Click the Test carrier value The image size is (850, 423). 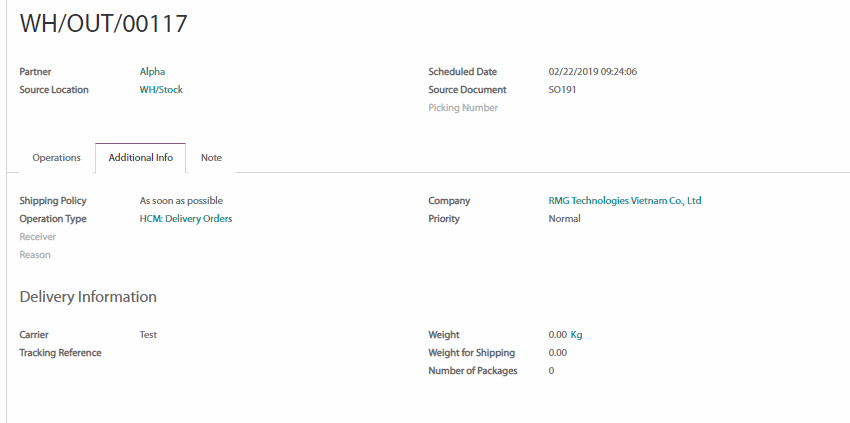coord(148,335)
